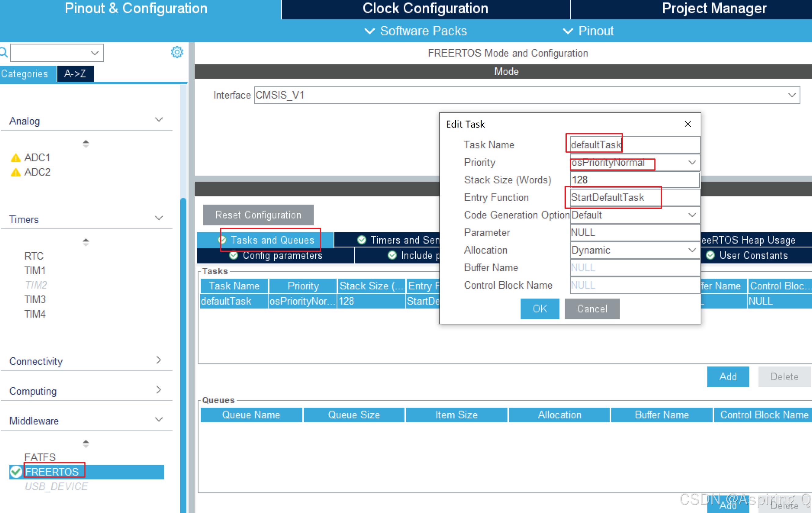Open the Interface CMSIS_V1 dropdown

pyautogui.click(x=792, y=96)
